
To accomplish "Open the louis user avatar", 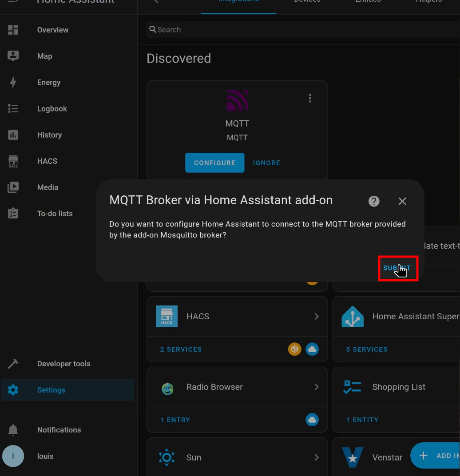I will (x=13, y=456).
